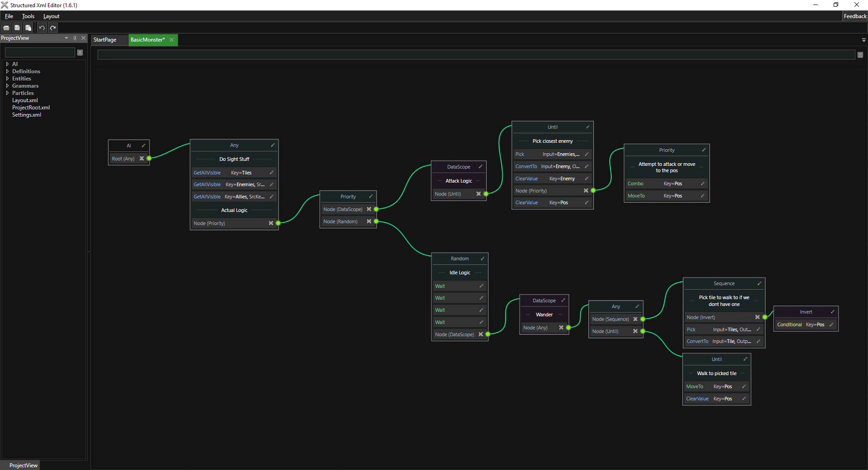Click the Redo toolbar icon

tap(53, 28)
